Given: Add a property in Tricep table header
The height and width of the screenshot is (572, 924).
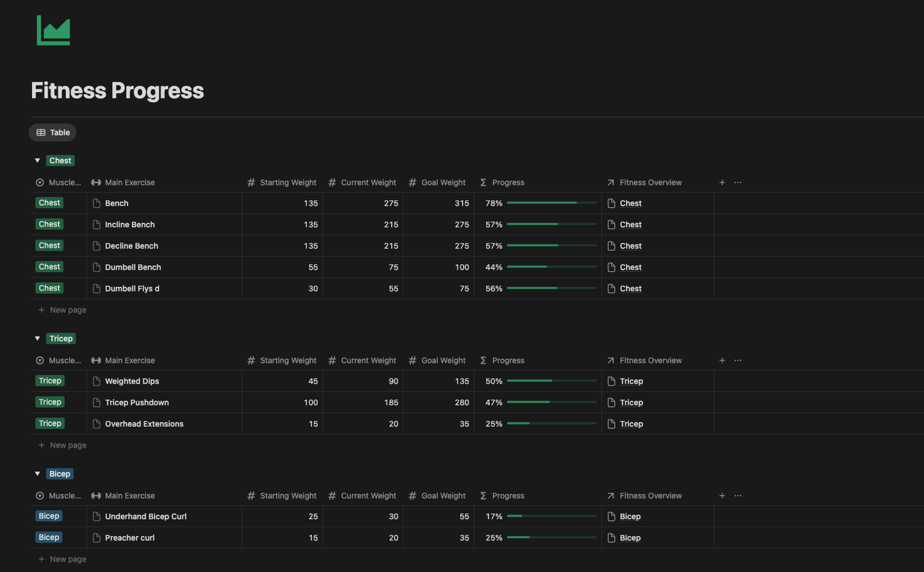Looking at the screenshot, I should pyautogui.click(x=722, y=360).
